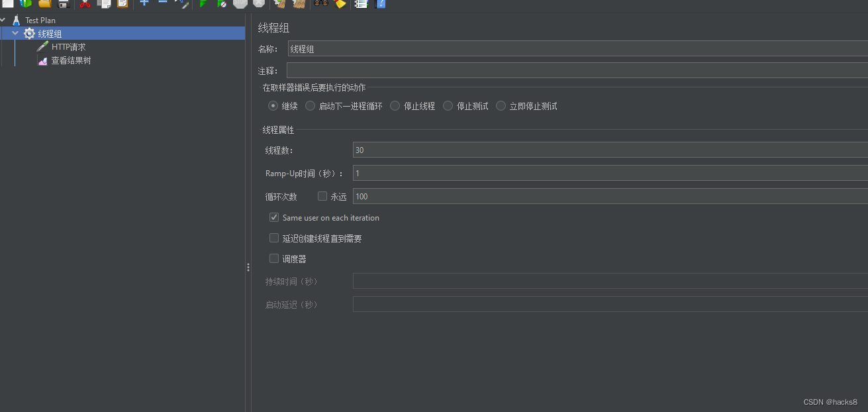Click the 线程属性 section label
868x412 pixels.
coord(278,130)
